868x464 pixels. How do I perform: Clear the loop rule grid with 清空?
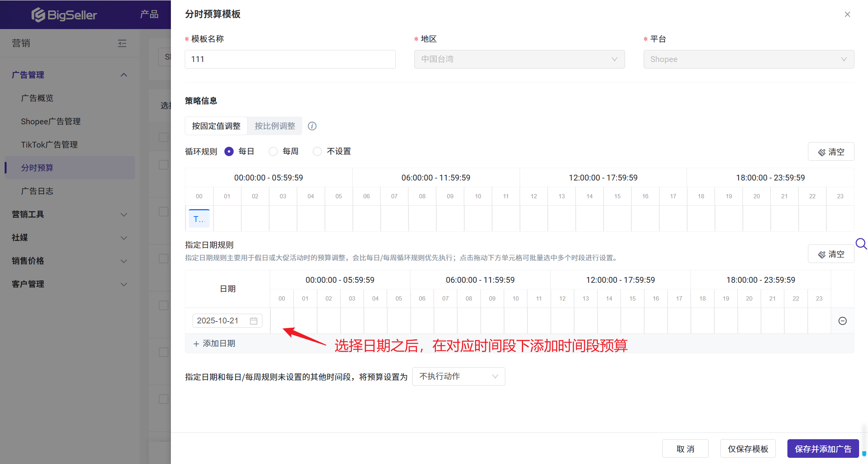[831, 152]
